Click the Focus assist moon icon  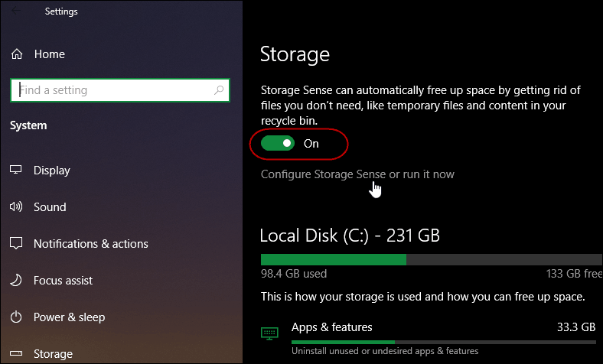tap(16, 280)
